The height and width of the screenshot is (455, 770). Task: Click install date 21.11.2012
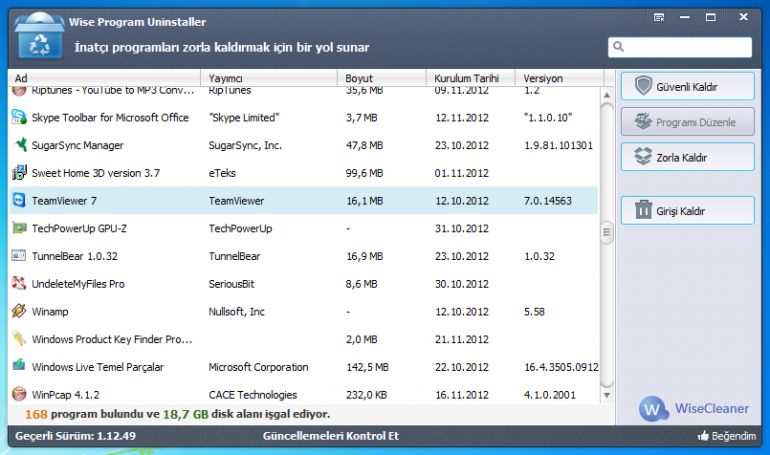coord(462,339)
